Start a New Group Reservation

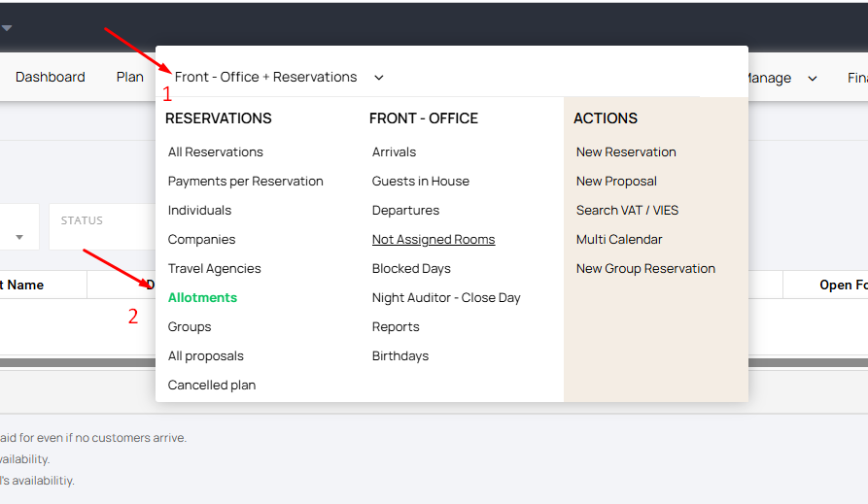tap(645, 268)
